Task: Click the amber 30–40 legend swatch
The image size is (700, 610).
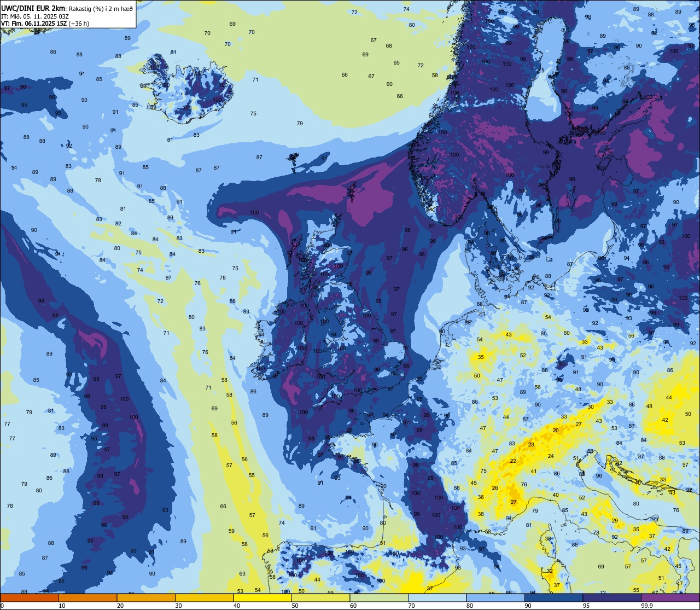Action: coord(205,597)
